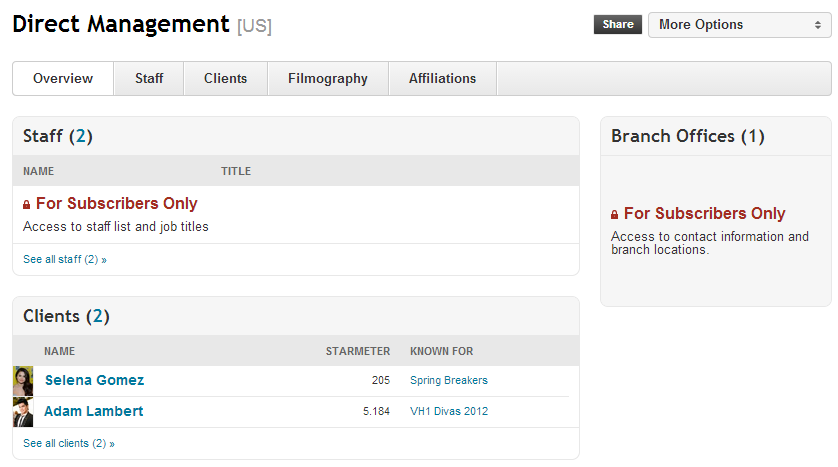Open Adam Lambert's profile thumbnail

tap(23, 412)
